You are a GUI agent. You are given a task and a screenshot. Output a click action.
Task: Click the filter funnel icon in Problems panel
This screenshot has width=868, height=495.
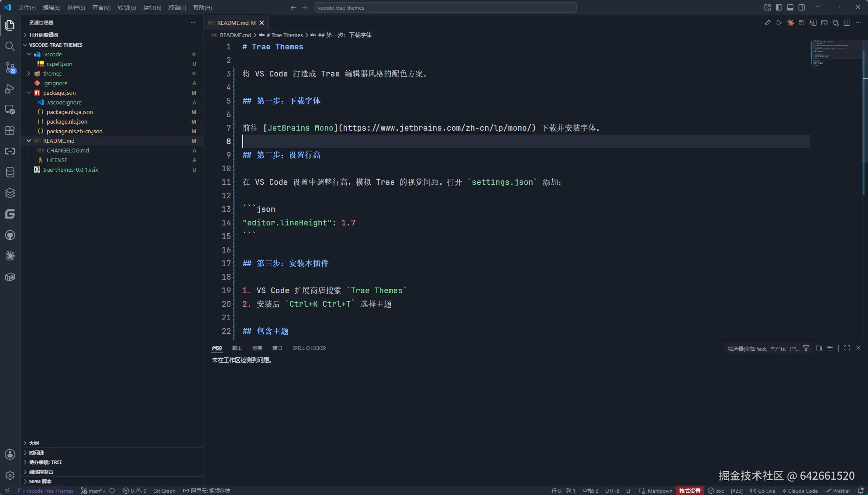coord(806,348)
